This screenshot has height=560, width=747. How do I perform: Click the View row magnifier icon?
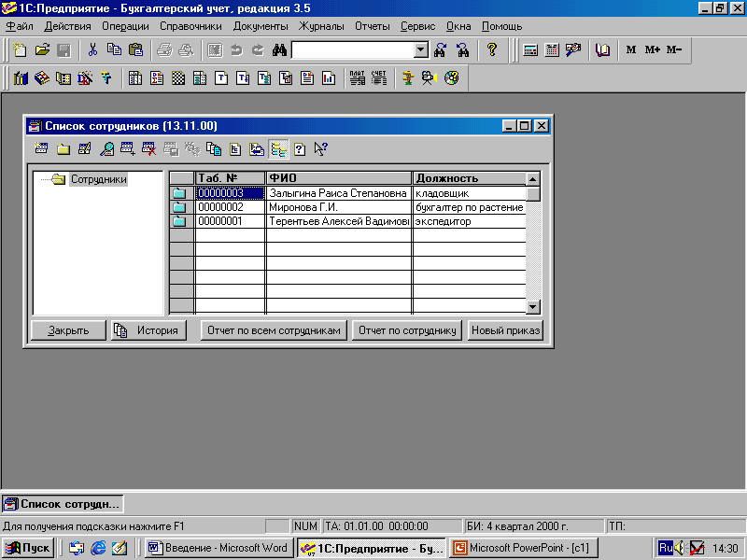[106, 149]
